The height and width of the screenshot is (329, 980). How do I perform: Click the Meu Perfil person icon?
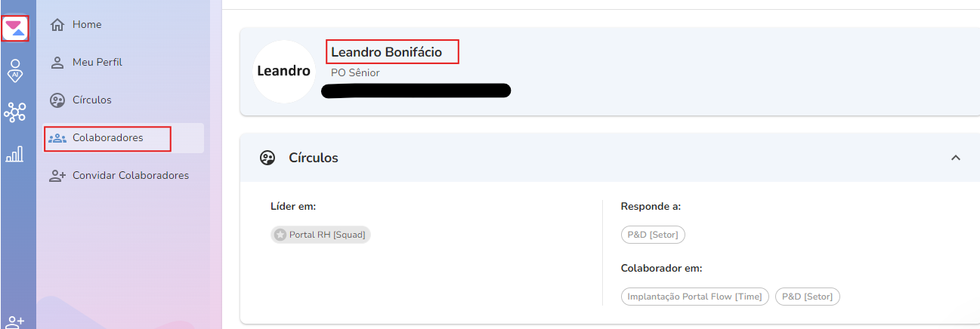[57, 63]
